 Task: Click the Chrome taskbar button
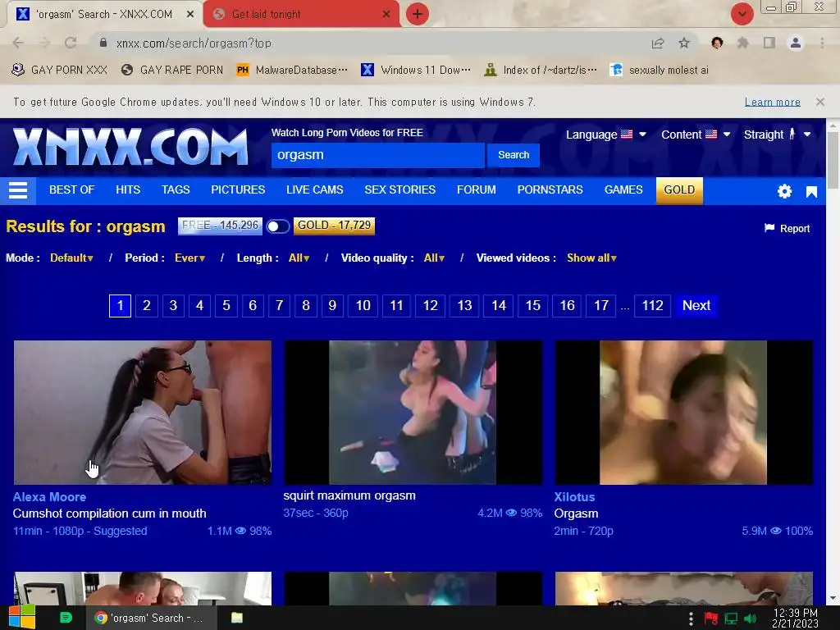click(151, 618)
